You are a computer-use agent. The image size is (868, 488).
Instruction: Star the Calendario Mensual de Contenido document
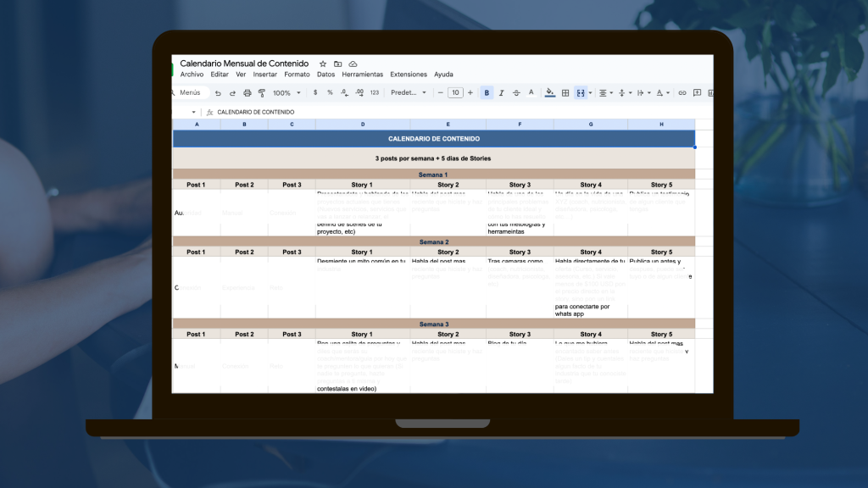pos(323,64)
